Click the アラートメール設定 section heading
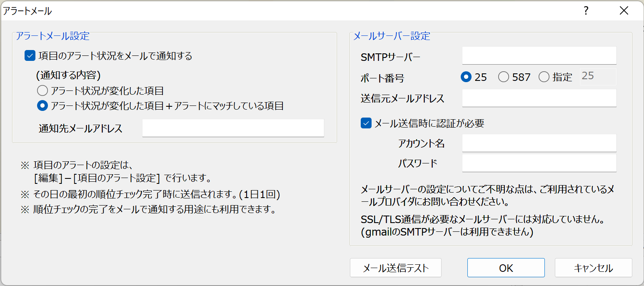This screenshot has width=644, height=286. click(x=43, y=35)
